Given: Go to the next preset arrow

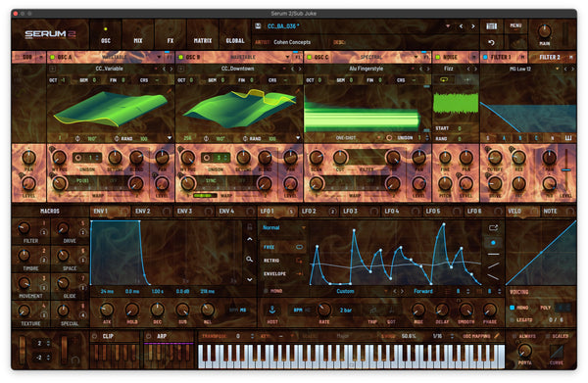Looking at the screenshot, I should coord(473,26).
